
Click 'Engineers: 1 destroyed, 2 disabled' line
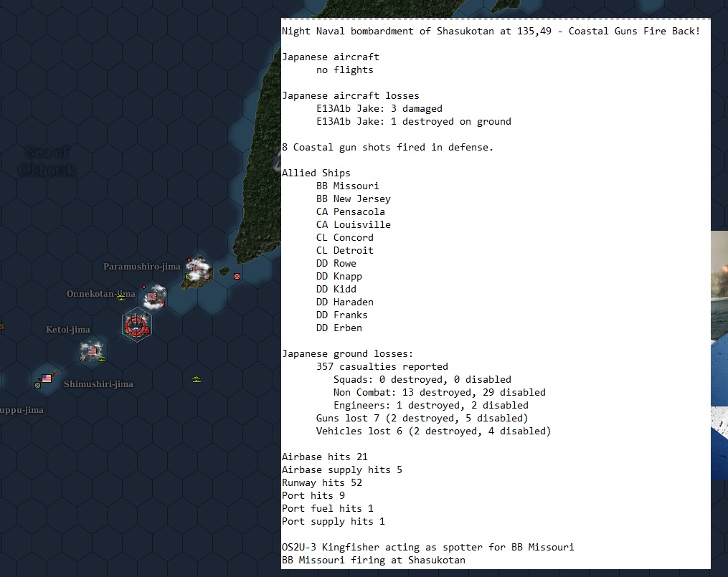pos(431,406)
